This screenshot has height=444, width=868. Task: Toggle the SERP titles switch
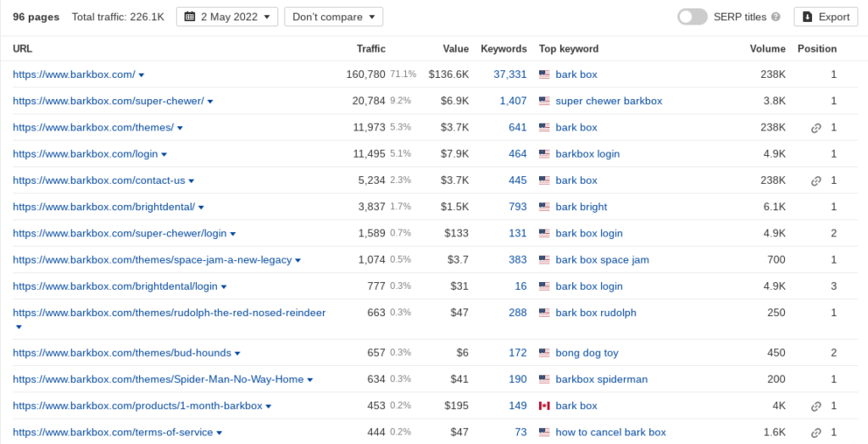coord(692,17)
